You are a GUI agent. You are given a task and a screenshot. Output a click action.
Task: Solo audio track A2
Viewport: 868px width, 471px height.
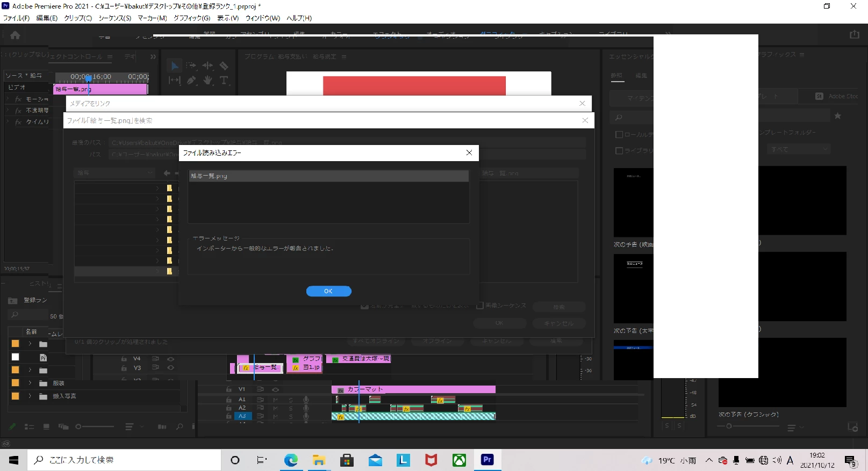pyautogui.click(x=291, y=408)
